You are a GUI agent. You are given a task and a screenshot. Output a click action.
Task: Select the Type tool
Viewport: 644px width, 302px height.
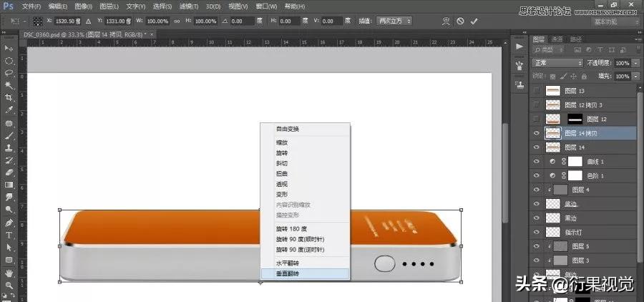click(9, 235)
